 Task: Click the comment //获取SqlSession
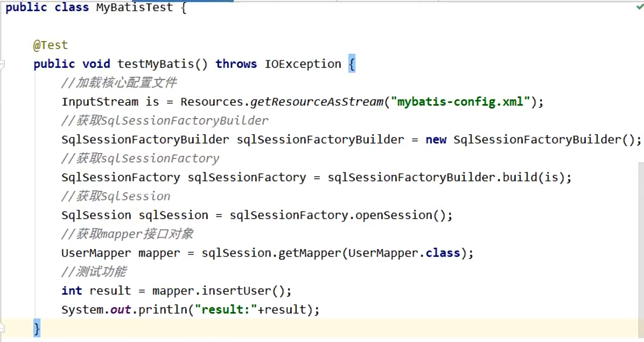click(x=116, y=196)
